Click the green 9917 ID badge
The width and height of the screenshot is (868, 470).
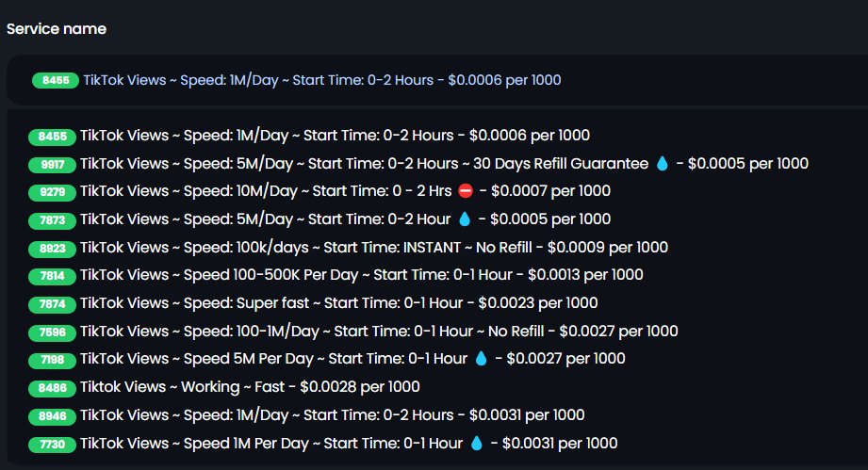pos(52,164)
